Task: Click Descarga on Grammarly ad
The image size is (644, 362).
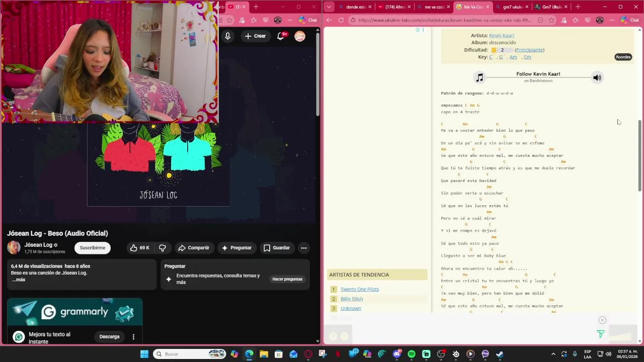Action: pyautogui.click(x=109, y=337)
